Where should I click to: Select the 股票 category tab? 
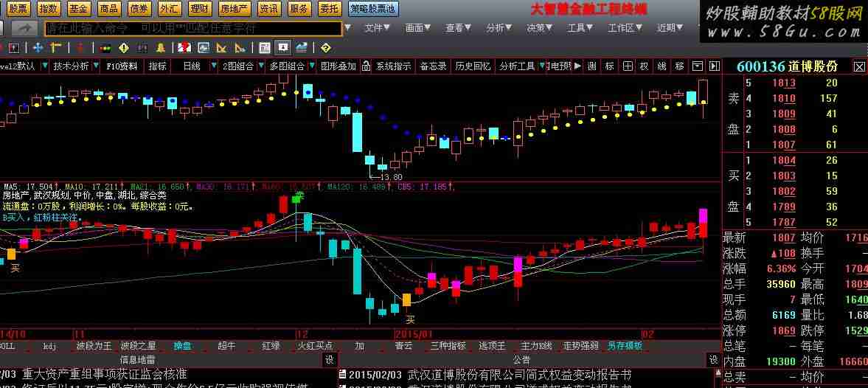pos(18,8)
